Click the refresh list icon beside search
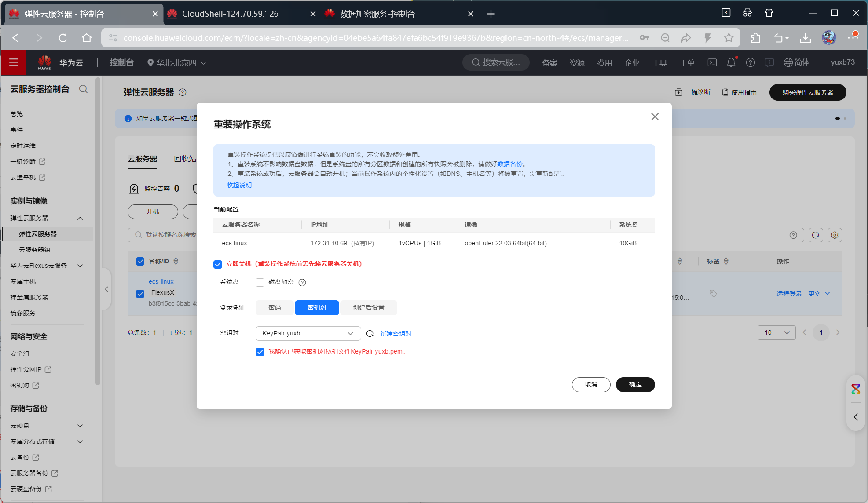Screen dimensions: 868x503 coord(816,235)
